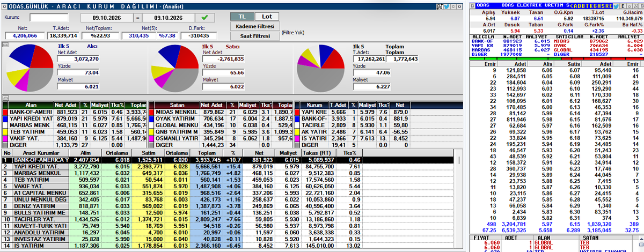644x252 pixels.
Task: Click MIDAS MENKUL in Satan table
Action: point(177,112)
